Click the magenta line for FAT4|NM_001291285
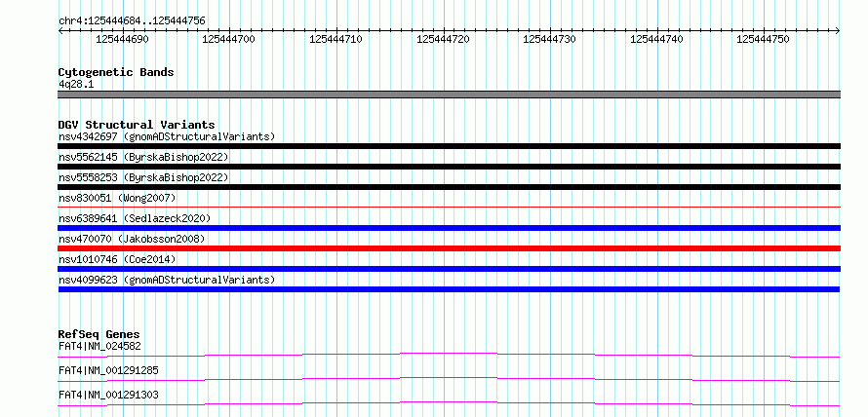 449,379
